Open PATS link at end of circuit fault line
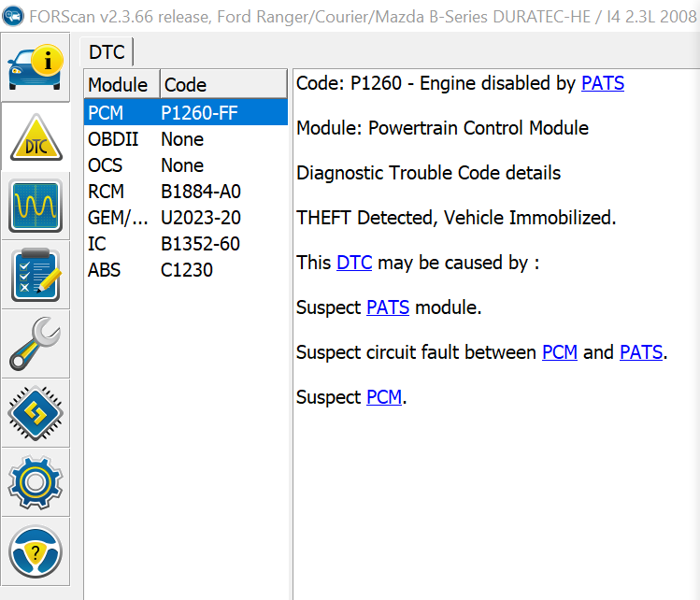The image size is (700, 600). tap(641, 352)
